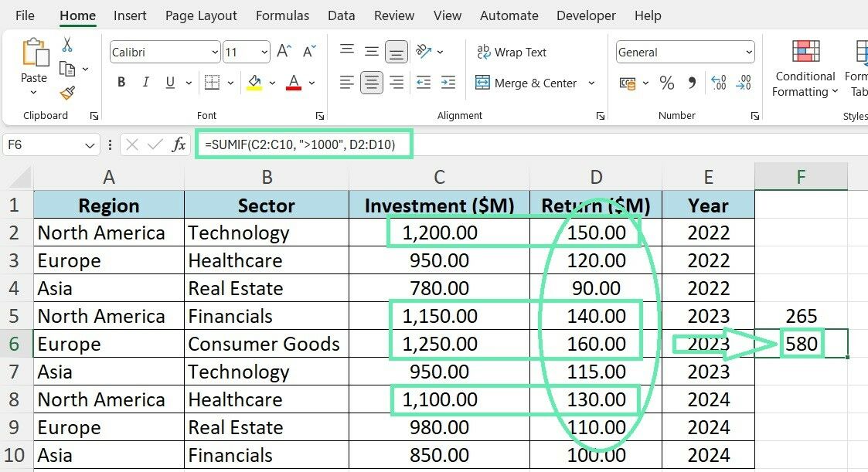Increase Decimal places icon
Image resolution: width=868 pixels, height=472 pixels.
click(719, 83)
